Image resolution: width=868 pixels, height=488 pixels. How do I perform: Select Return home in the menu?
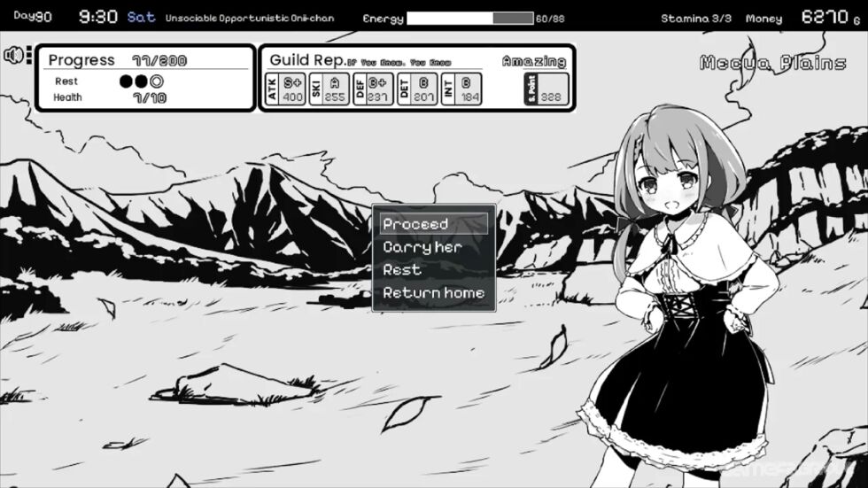pos(434,292)
